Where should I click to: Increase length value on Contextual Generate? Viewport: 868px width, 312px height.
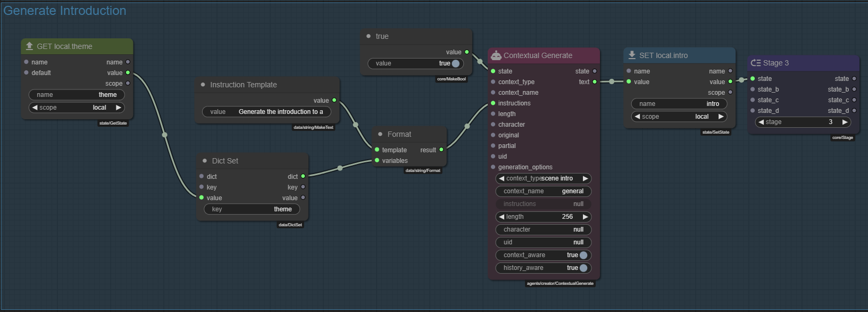pos(586,217)
